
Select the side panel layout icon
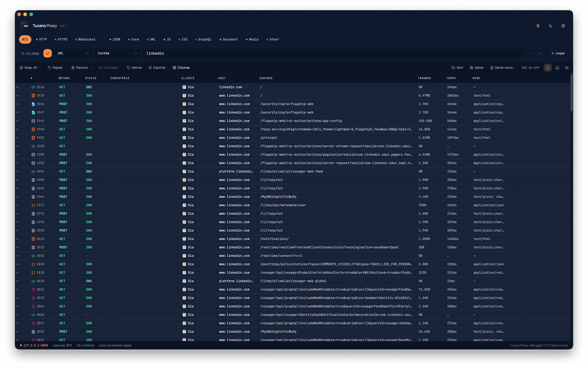[x=548, y=68]
